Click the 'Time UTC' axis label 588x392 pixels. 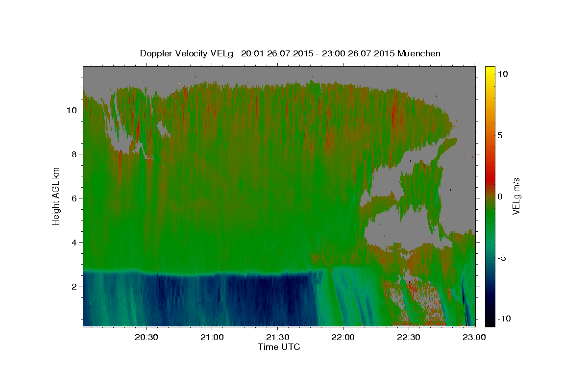(x=279, y=347)
